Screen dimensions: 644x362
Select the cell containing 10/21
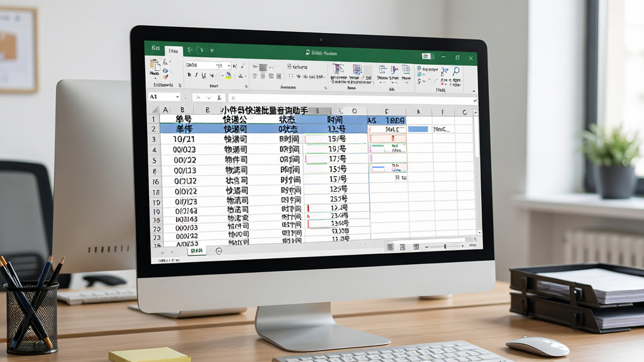pos(184,139)
